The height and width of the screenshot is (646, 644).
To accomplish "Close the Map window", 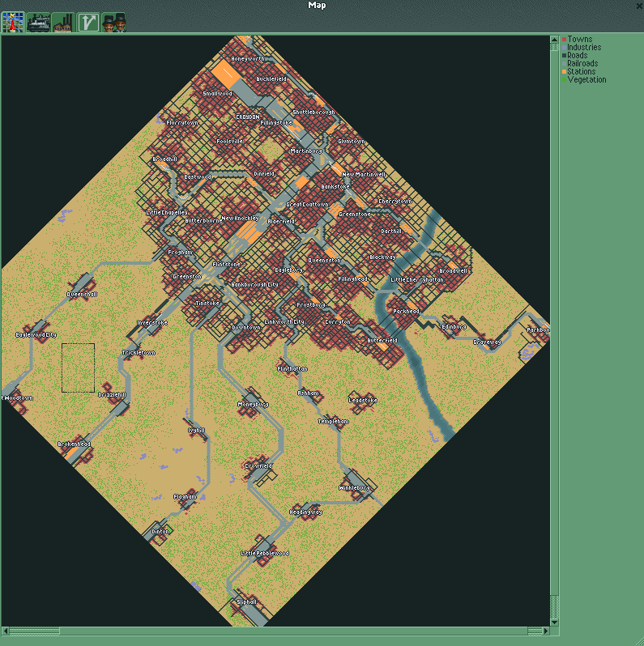I will [x=639, y=6].
